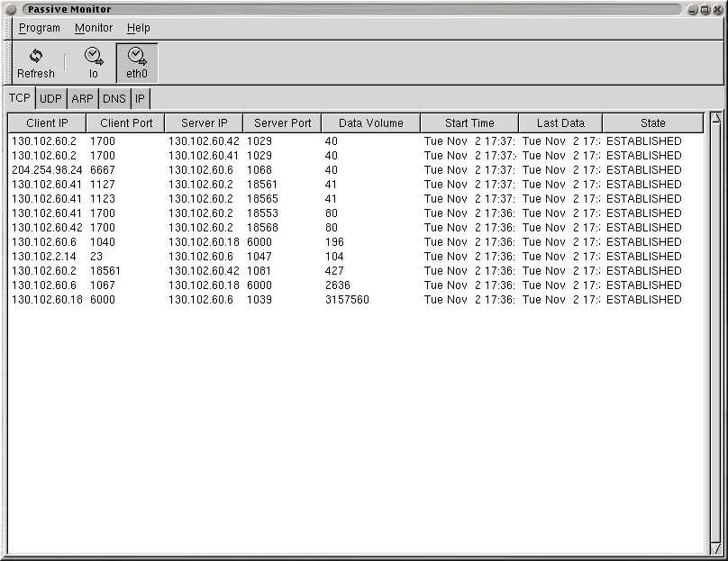
Task: Toggle the eth0 interface monitor button
Action: 137,63
